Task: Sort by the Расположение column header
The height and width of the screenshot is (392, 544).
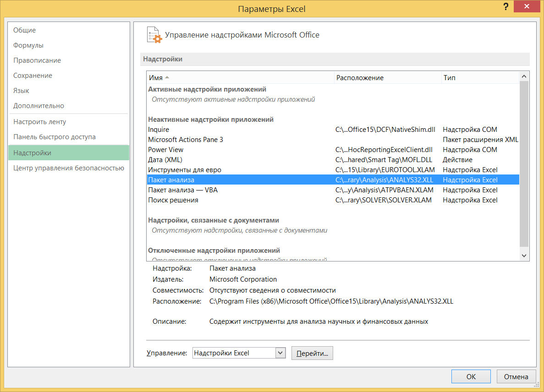Action: (x=388, y=78)
